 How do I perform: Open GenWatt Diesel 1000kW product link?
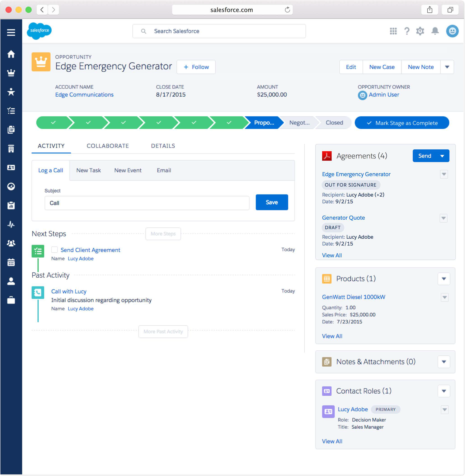coord(354,297)
